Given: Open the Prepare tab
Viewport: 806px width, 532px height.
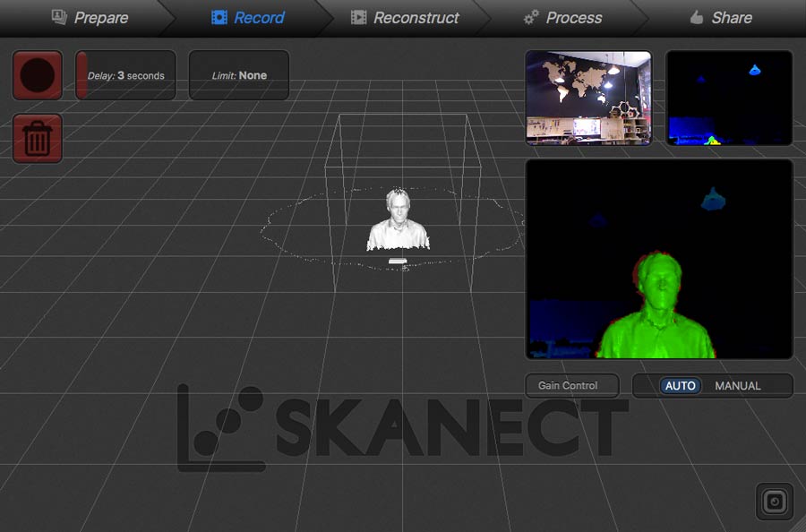Looking at the screenshot, I should pos(90,17).
